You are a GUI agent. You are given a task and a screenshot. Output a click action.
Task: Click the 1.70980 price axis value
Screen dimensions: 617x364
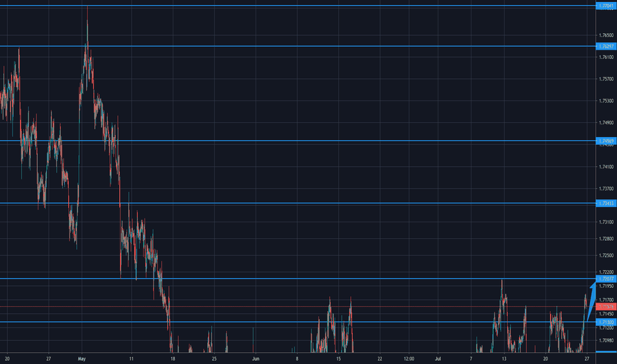point(606,340)
